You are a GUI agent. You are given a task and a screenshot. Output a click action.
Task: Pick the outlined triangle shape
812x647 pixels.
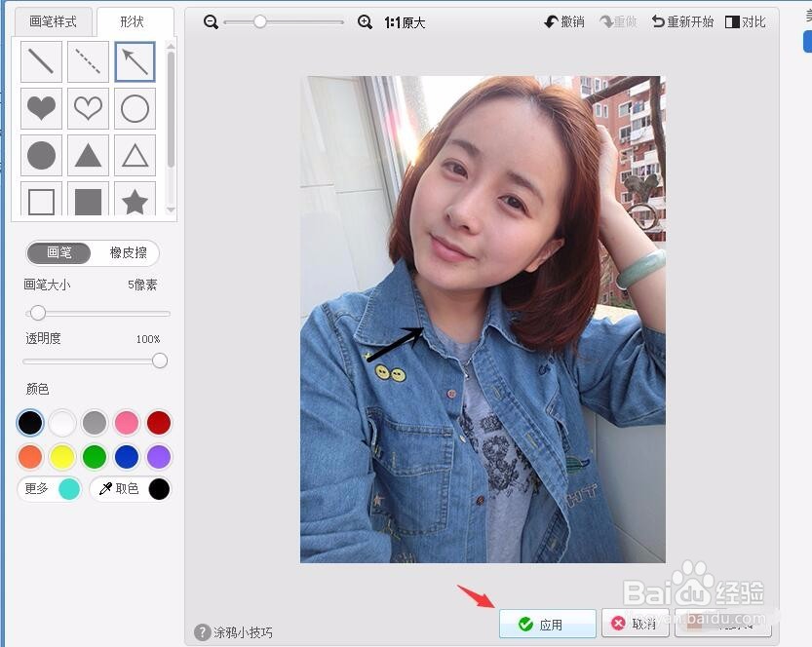(x=135, y=155)
